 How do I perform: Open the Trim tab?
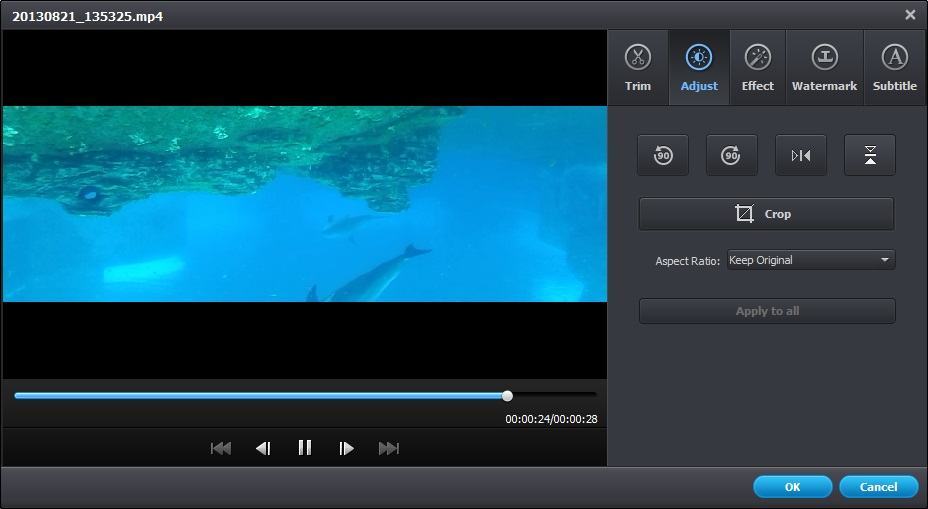click(637, 68)
